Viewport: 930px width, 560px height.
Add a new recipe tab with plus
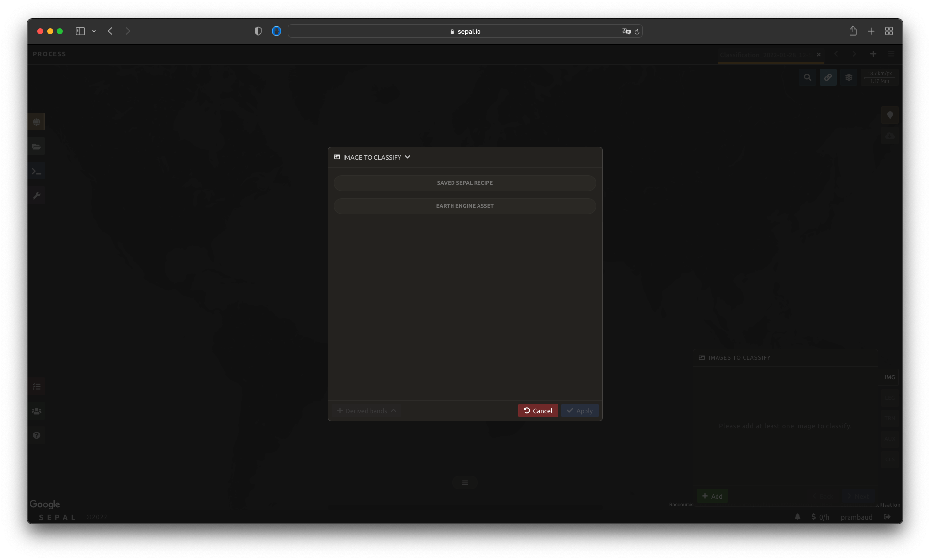(x=873, y=54)
